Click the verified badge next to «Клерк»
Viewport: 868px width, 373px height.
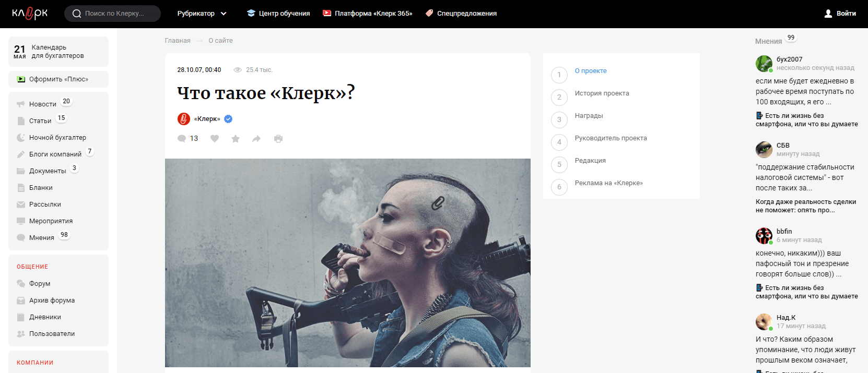pos(228,119)
